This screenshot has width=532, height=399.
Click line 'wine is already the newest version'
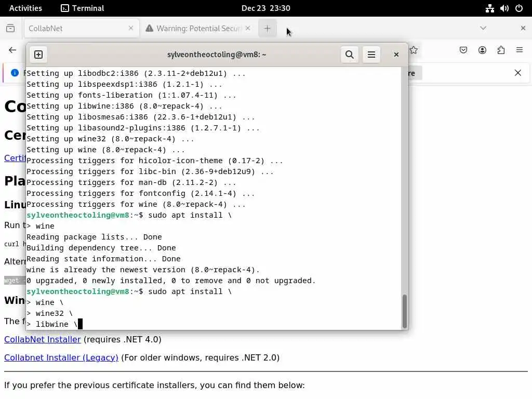pos(143,270)
